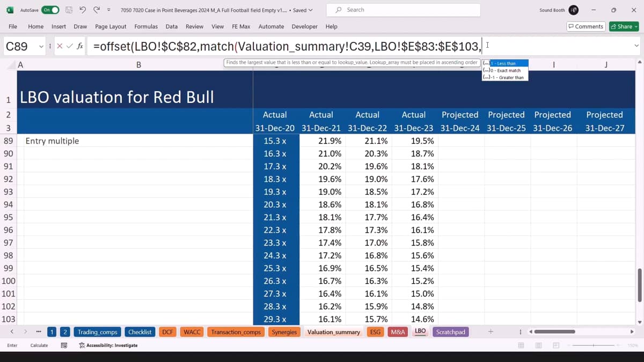Click next sheet navigation arrow
This screenshot has height=362, width=644.
(25, 332)
